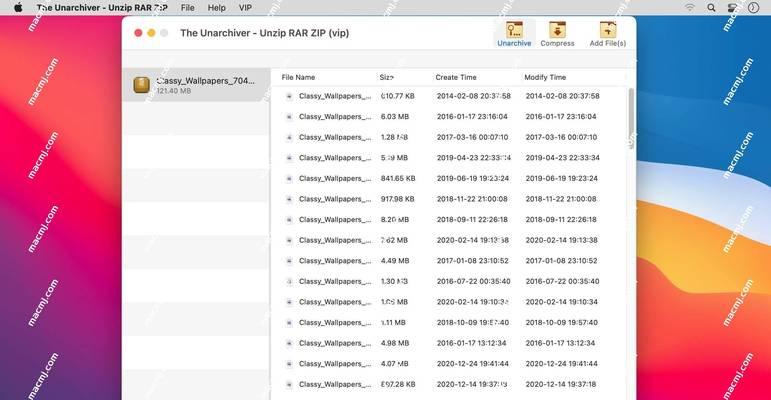Sort by the File Name column header
The width and height of the screenshot is (771, 400).
coord(298,77)
